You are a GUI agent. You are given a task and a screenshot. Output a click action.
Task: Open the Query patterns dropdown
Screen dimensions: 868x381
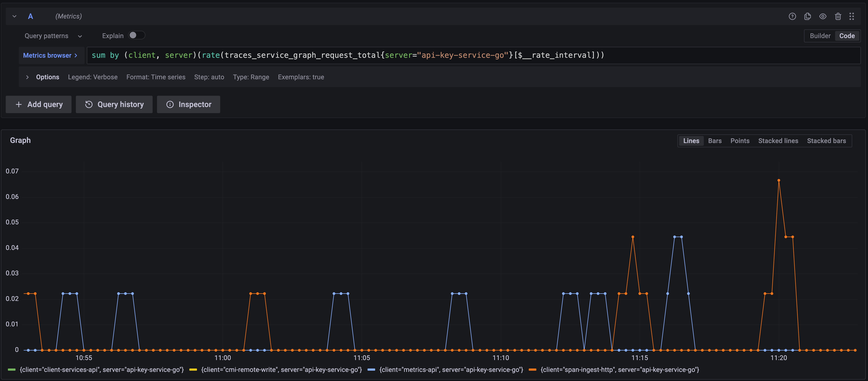[x=53, y=36]
